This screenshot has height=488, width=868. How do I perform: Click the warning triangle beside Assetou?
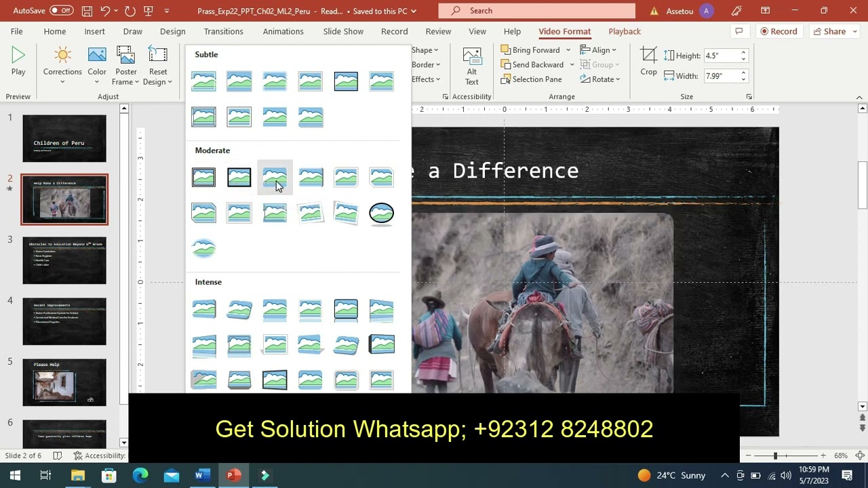click(x=654, y=11)
